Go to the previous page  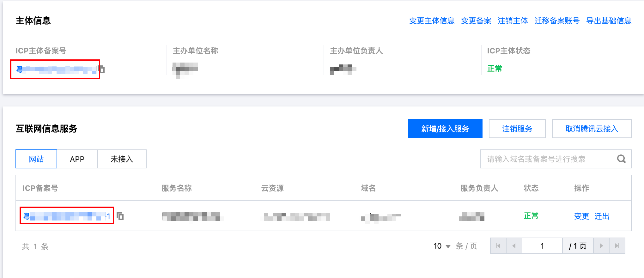(514, 246)
